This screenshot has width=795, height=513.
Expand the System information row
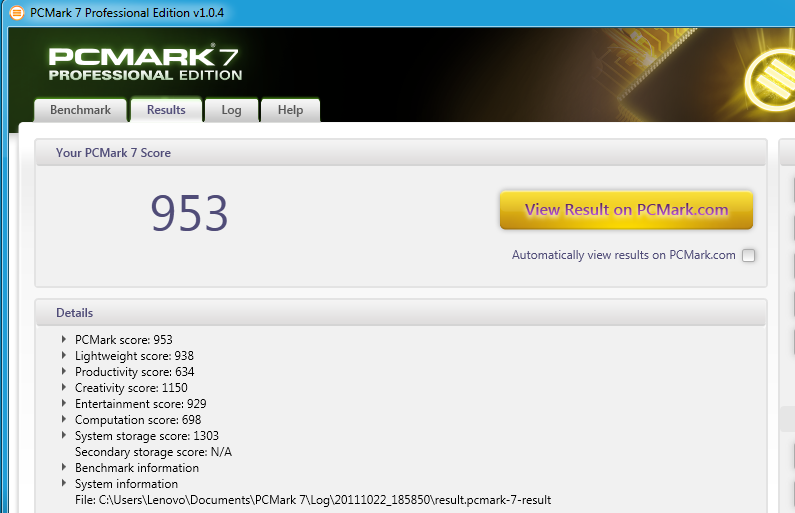[x=64, y=483]
